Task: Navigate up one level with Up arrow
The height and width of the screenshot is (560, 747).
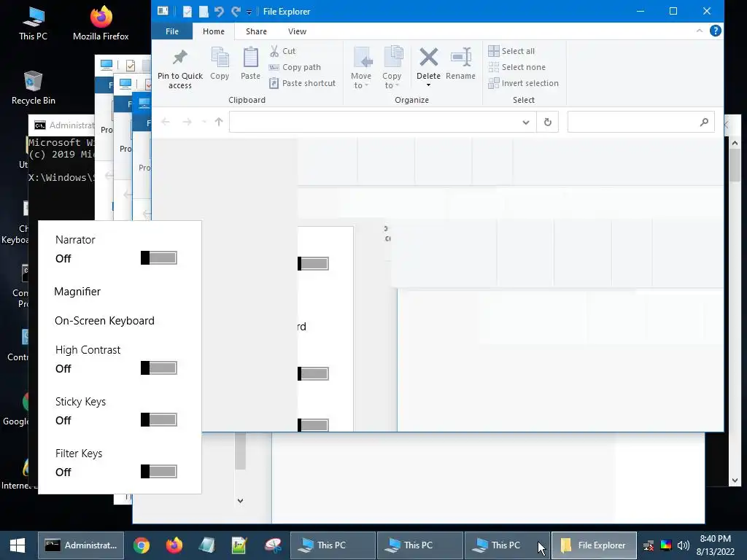Action: (x=219, y=122)
